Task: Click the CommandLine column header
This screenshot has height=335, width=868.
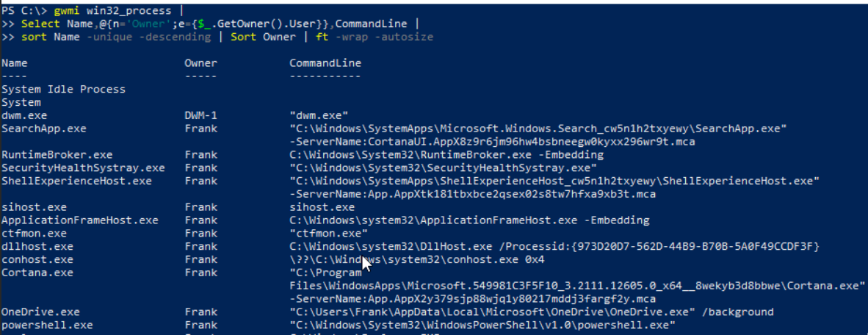Action: click(x=325, y=64)
